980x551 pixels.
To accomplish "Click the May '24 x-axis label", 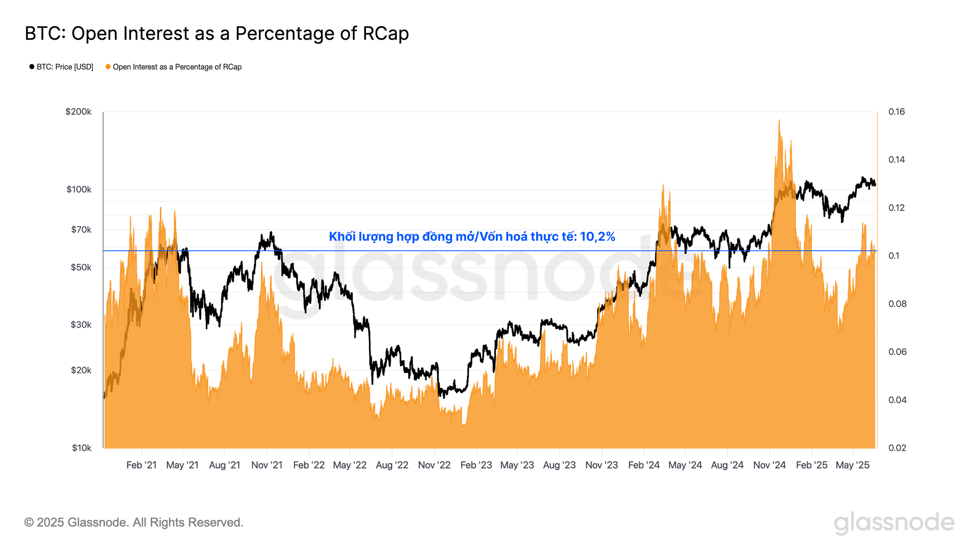I will pyautogui.click(x=685, y=465).
